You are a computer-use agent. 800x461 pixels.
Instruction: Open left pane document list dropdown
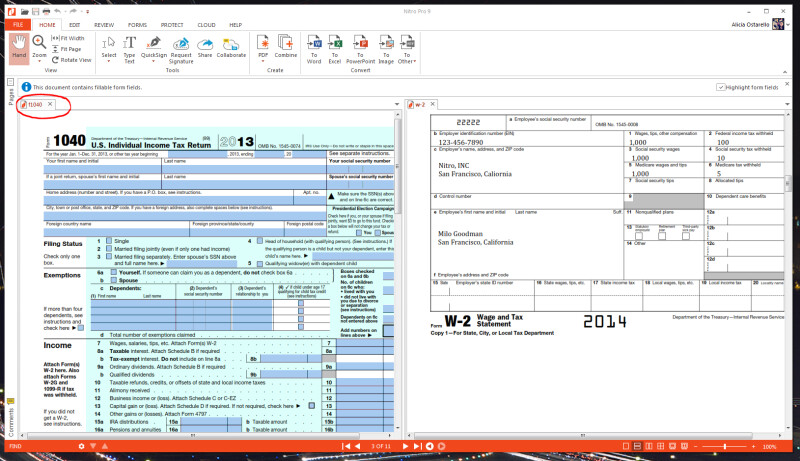point(397,104)
